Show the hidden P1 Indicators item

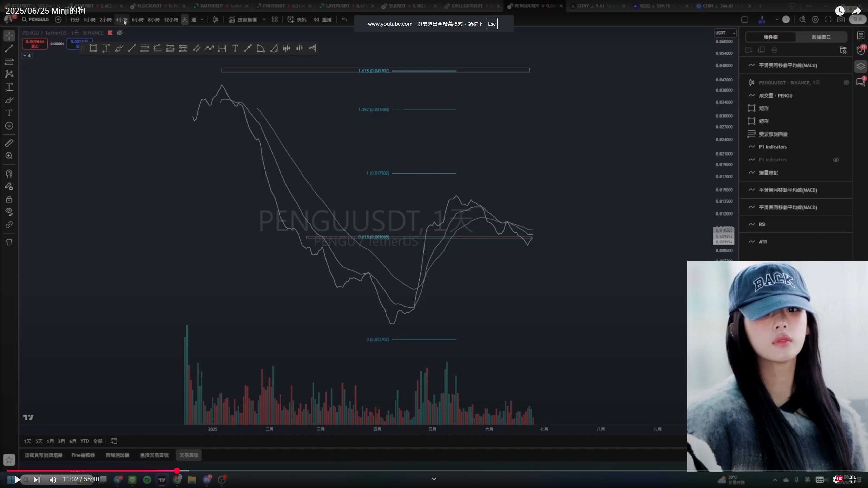pos(836,160)
